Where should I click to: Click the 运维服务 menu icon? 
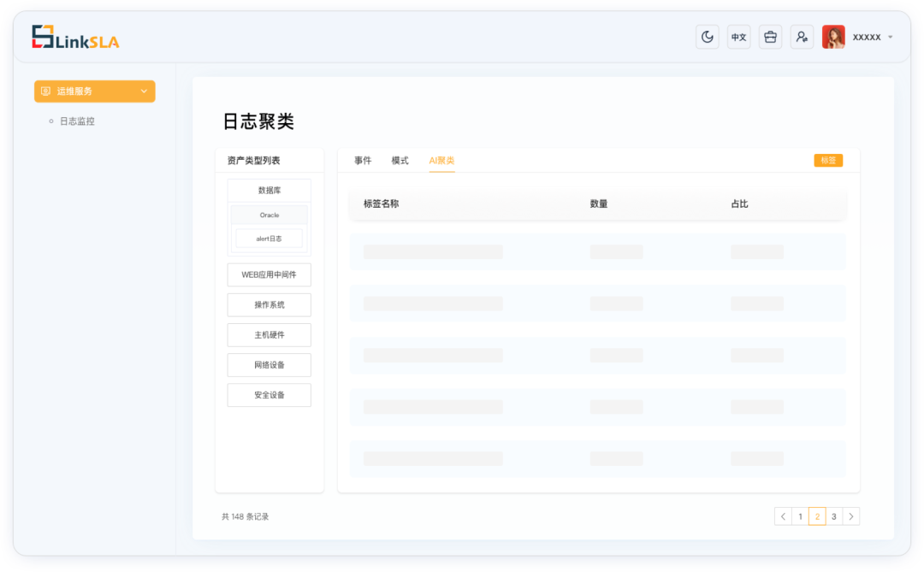click(45, 91)
